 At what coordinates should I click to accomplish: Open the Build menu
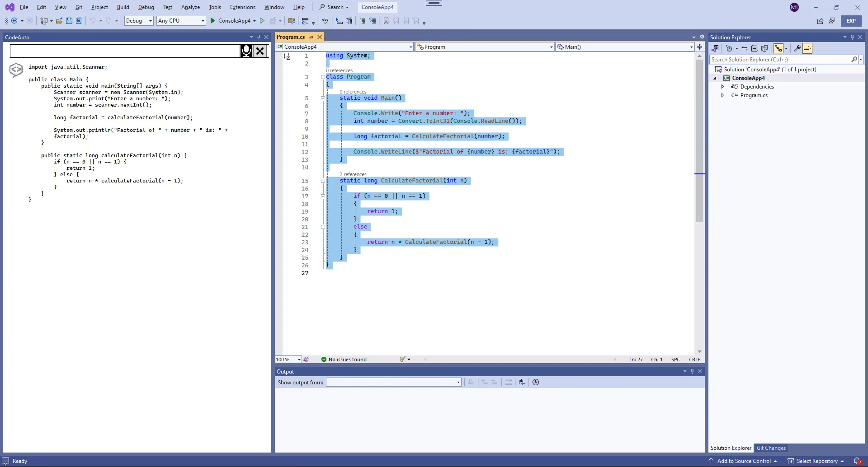(x=123, y=7)
